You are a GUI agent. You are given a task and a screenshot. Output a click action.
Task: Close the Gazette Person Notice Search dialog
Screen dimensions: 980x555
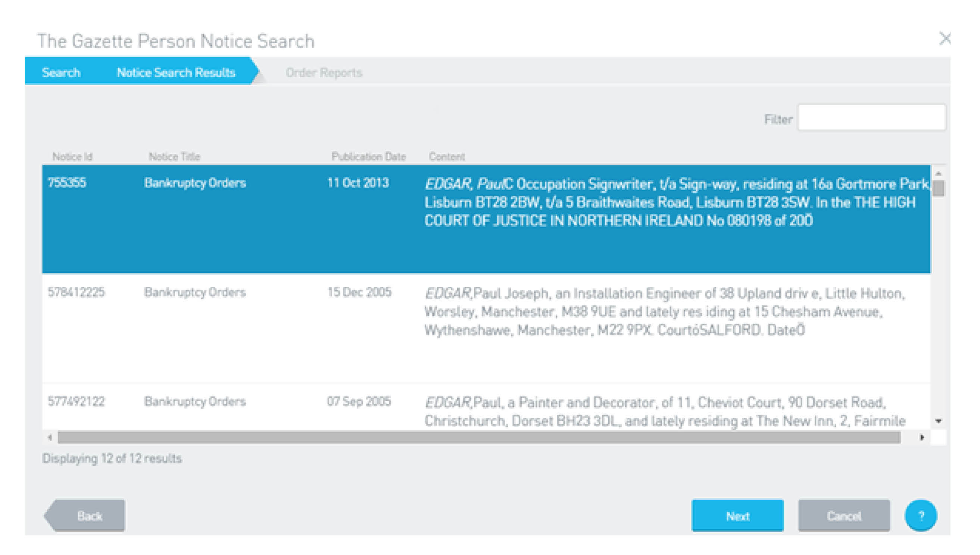coord(945,38)
